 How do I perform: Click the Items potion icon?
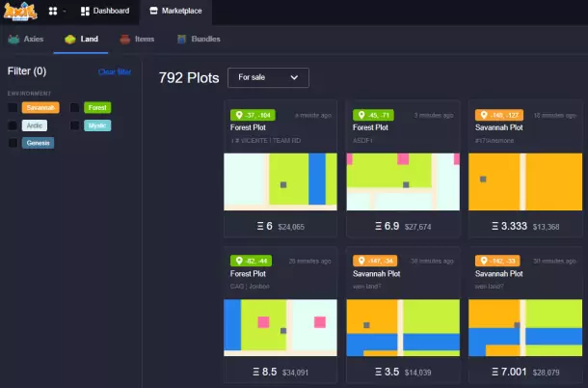(125, 40)
